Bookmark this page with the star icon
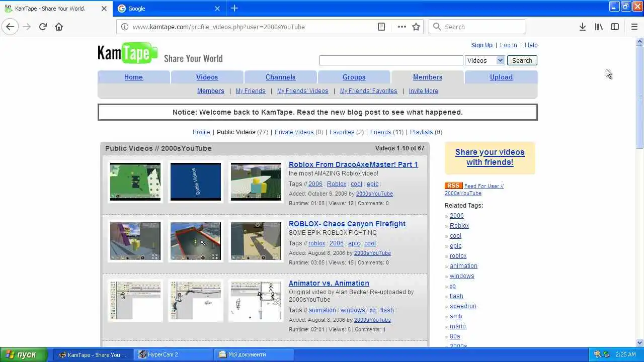Screen dimensions: 644x362 pos(416,27)
